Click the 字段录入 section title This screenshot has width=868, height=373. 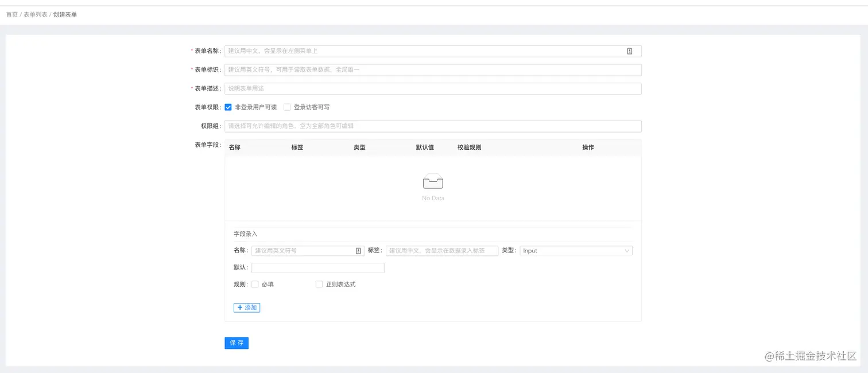[x=246, y=234]
